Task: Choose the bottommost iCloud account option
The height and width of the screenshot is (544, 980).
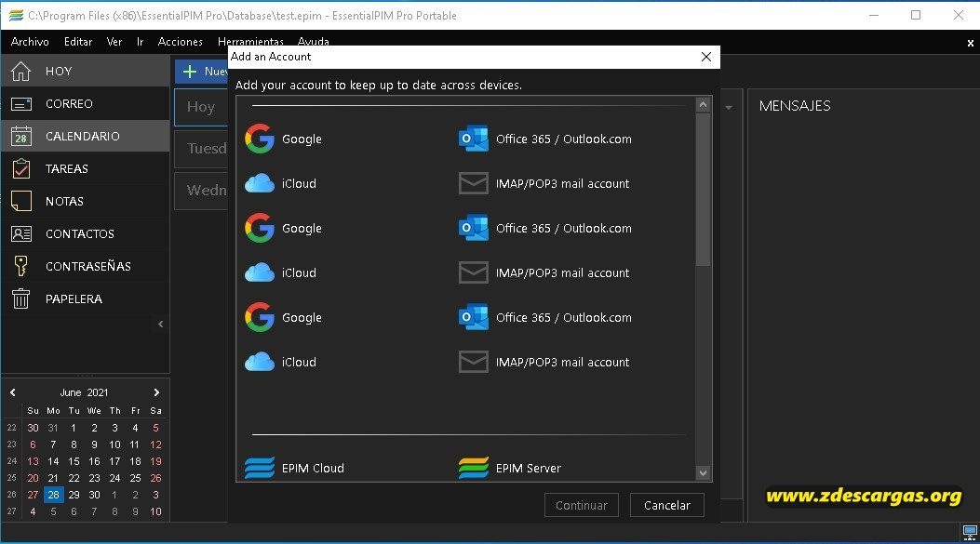Action: (281, 363)
